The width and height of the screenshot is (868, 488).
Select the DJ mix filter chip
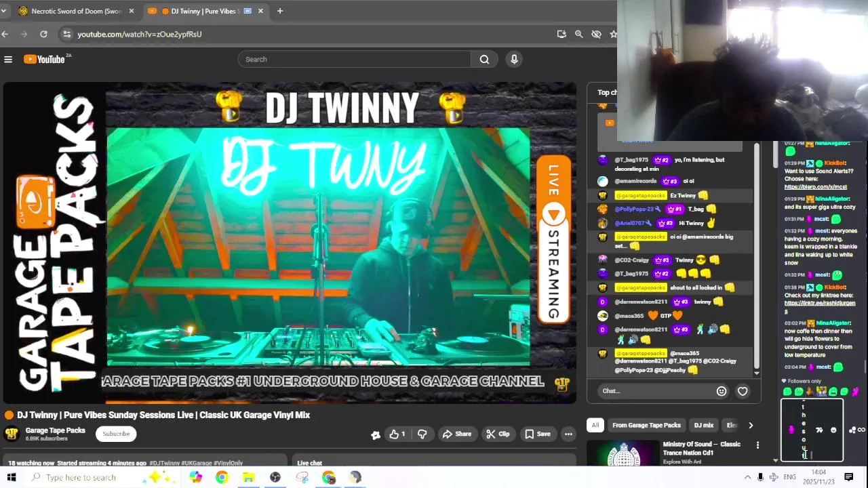click(704, 426)
